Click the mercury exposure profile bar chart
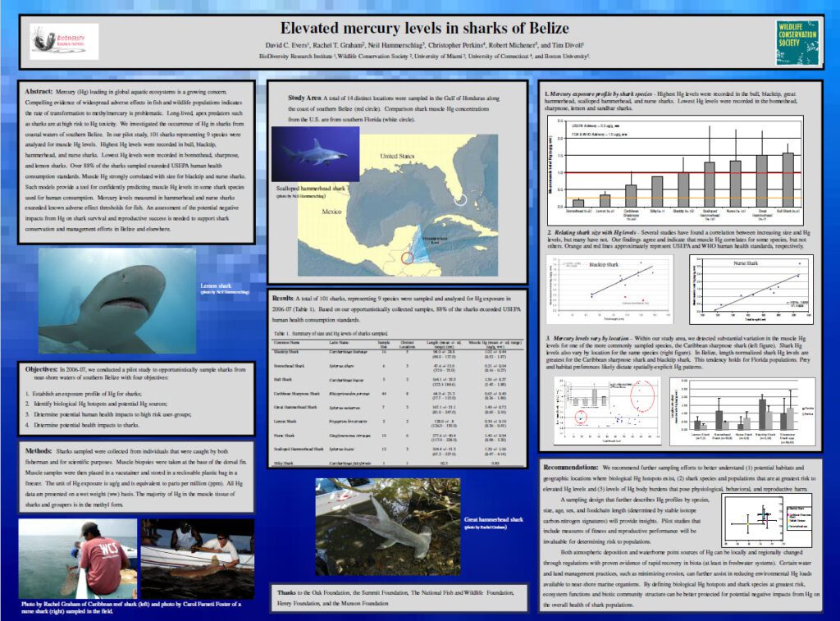 pyautogui.click(x=679, y=168)
